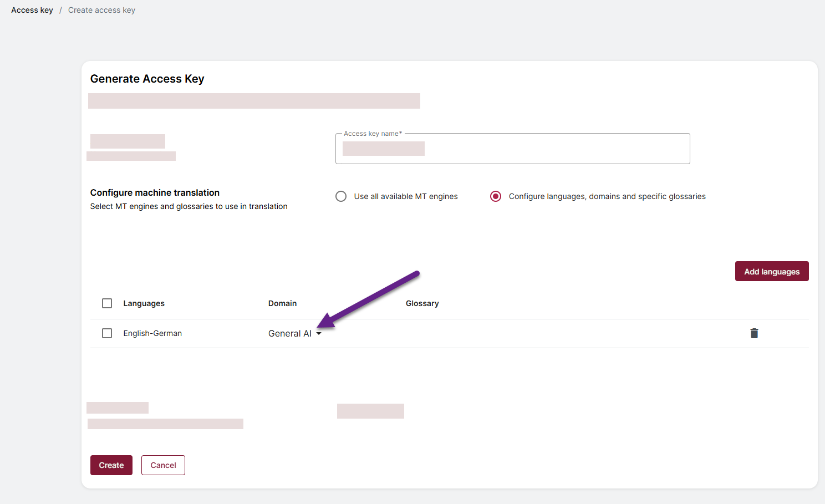The image size is (825, 504).
Task: Choose Configure languages, domains and glossaries option
Action: 496,196
